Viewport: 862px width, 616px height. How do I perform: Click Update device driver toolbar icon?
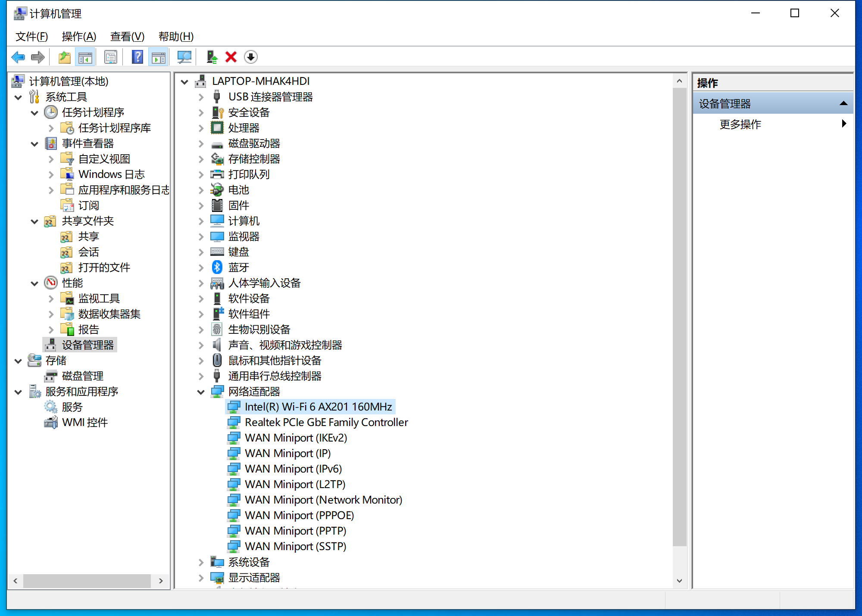212,57
